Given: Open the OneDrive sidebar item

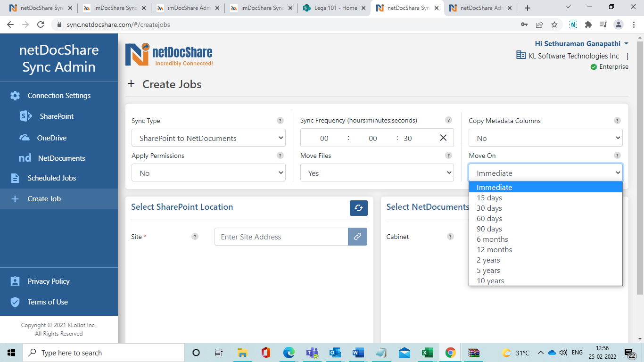Looking at the screenshot, I should tap(52, 138).
